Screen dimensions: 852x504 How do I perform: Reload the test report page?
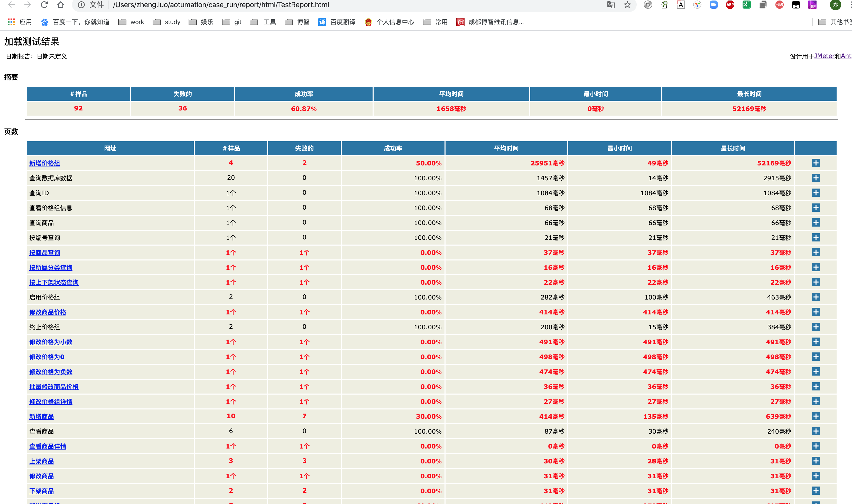(44, 5)
